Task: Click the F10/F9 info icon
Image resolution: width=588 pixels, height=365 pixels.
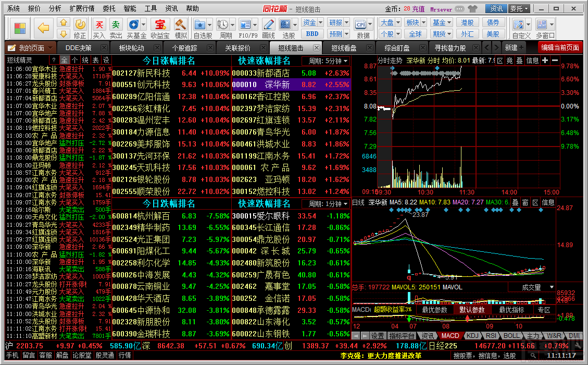Action: [x=245, y=25]
